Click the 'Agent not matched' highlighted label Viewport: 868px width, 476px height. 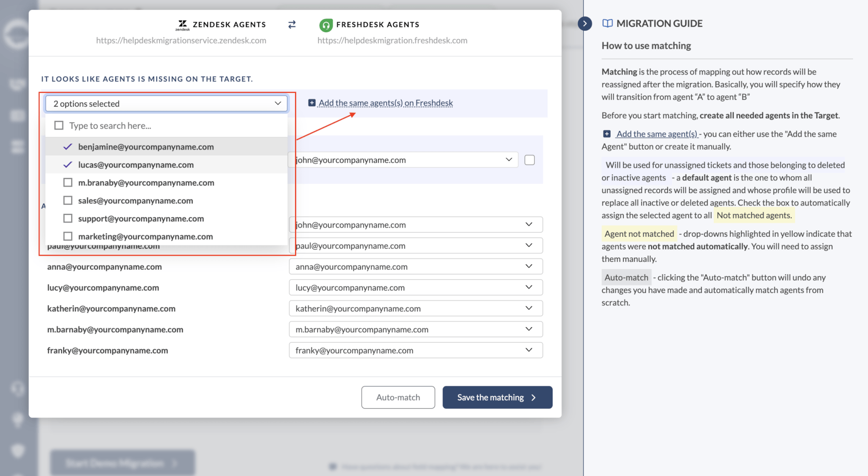pyautogui.click(x=639, y=234)
